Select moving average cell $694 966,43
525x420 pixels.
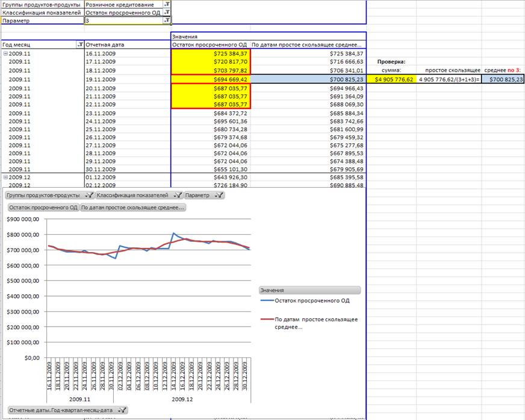(x=308, y=88)
